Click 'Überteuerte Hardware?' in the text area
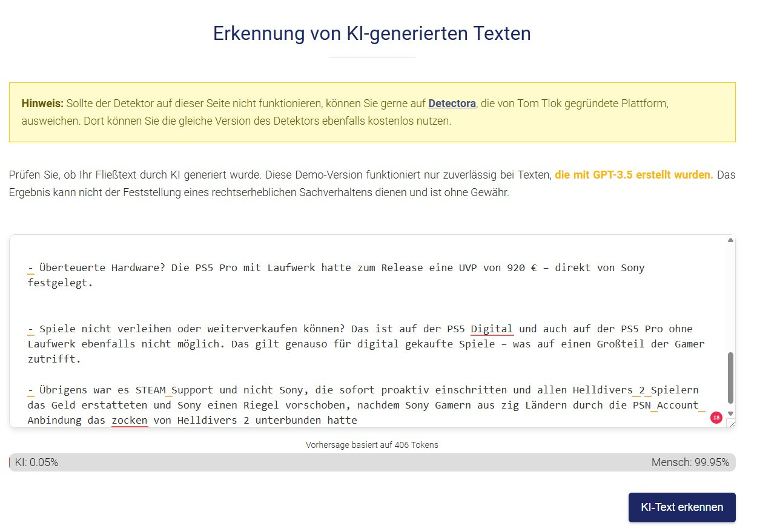The image size is (757, 532). 102,268
